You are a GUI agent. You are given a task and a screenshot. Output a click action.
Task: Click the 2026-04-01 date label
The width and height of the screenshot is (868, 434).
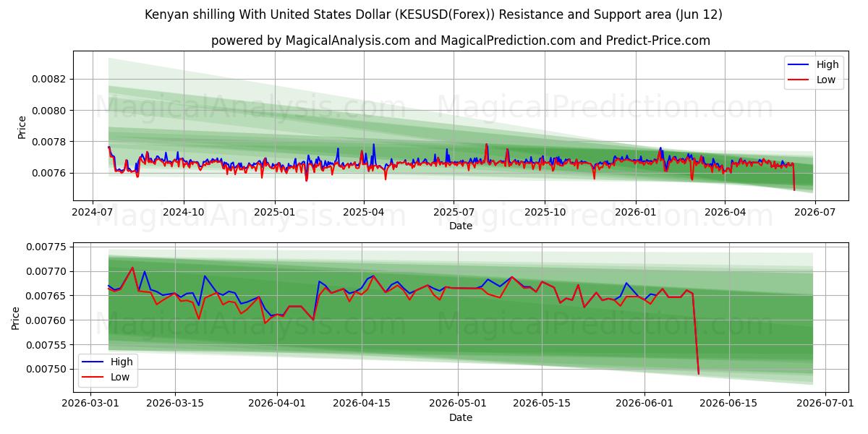pyautogui.click(x=278, y=404)
